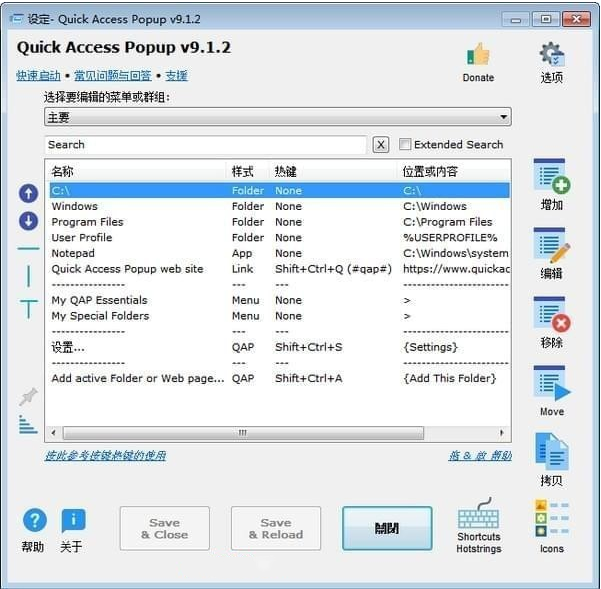Select Quick Access Popup web site row
Image resolution: width=601 pixels, height=589 pixels.
coord(279,269)
